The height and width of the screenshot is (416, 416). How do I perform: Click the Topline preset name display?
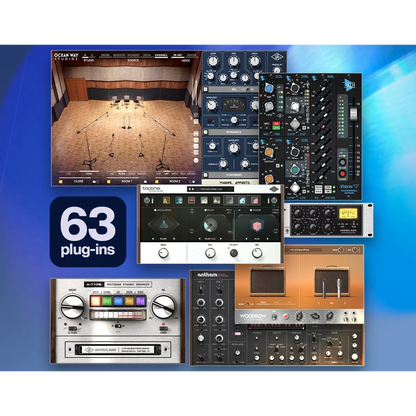(210, 189)
